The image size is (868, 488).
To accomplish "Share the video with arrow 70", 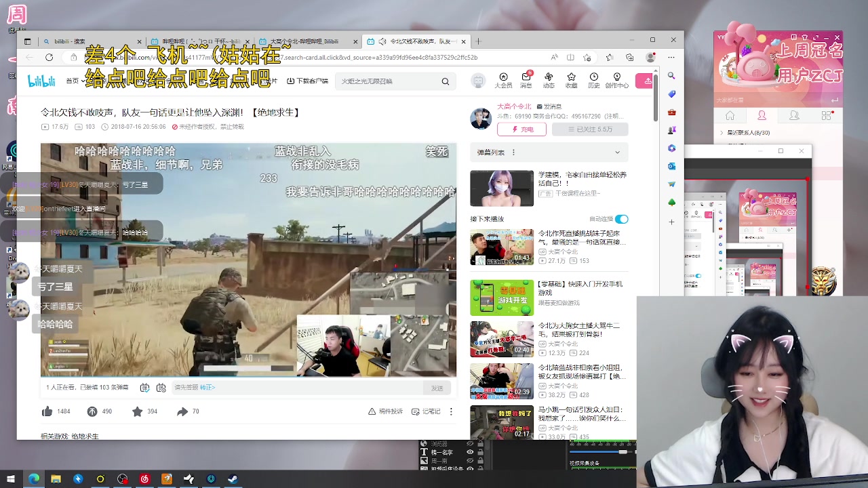I will pyautogui.click(x=189, y=411).
